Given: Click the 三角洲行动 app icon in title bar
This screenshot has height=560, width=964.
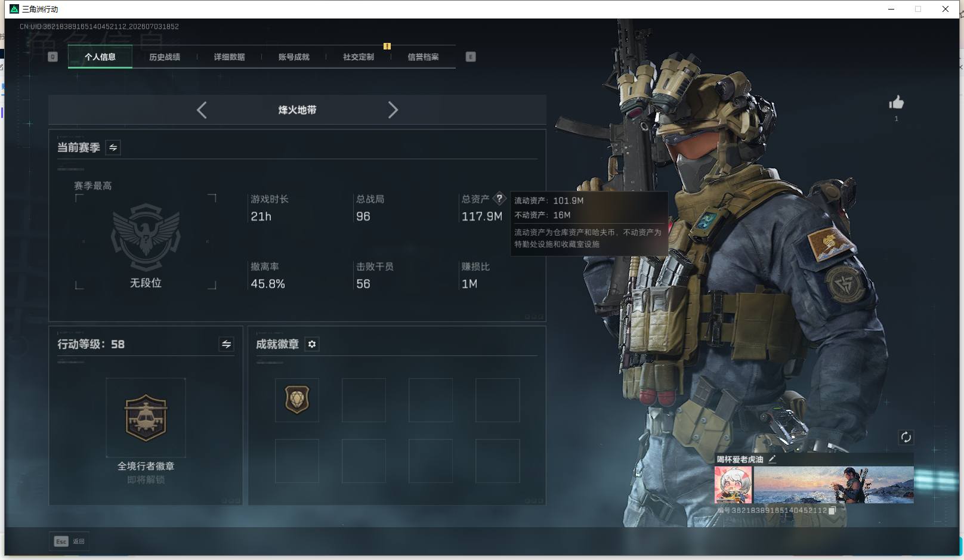Looking at the screenshot, I should coord(14,9).
